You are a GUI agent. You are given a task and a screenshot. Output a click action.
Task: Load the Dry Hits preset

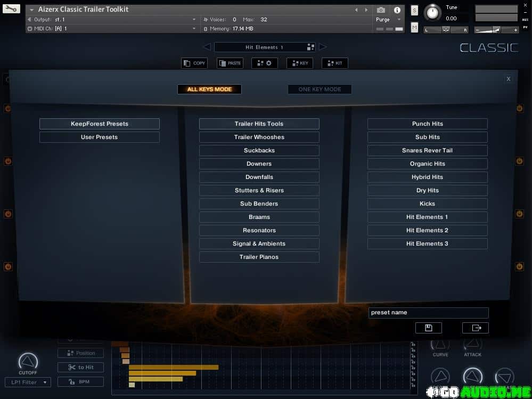pyautogui.click(x=428, y=190)
